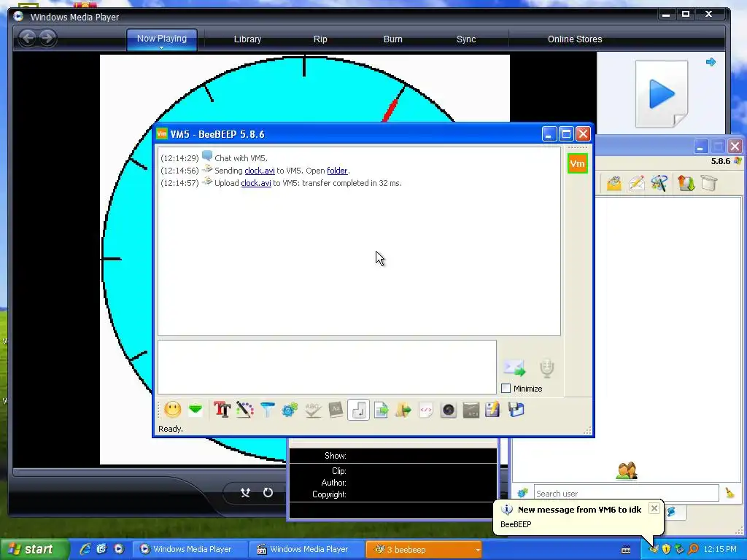Viewport: 747px width, 560px height.
Task: Click the code snippet icon in chat toolbar
Action: coord(426,410)
